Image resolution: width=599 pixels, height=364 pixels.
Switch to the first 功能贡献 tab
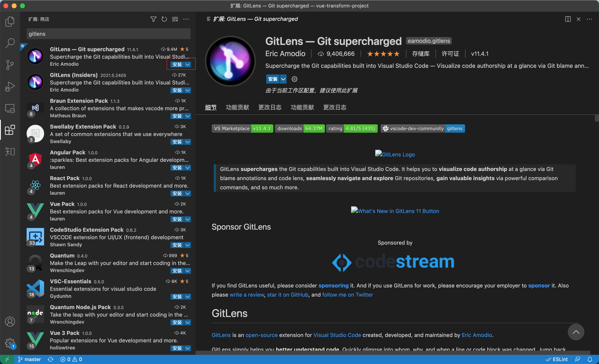[237, 107]
